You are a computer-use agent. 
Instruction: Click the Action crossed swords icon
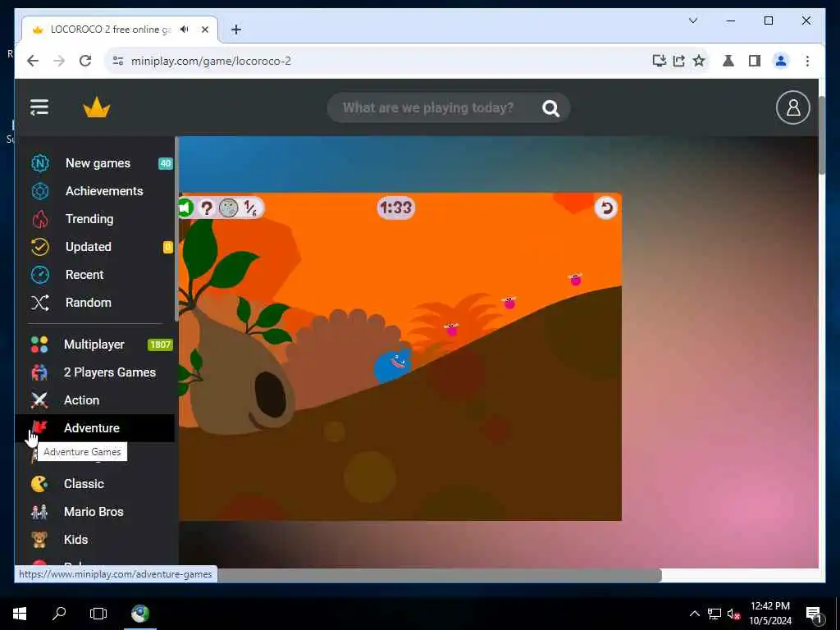pyautogui.click(x=39, y=400)
